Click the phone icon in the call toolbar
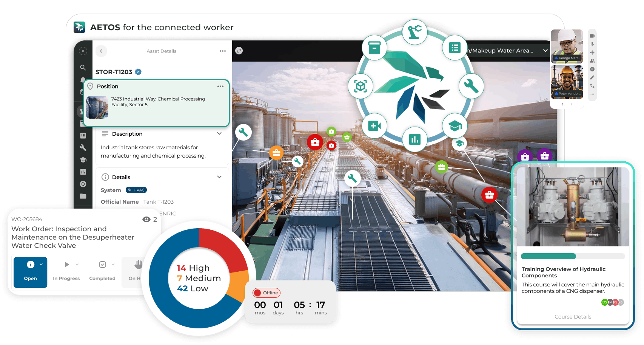This screenshot has height=345, width=644. (x=592, y=86)
